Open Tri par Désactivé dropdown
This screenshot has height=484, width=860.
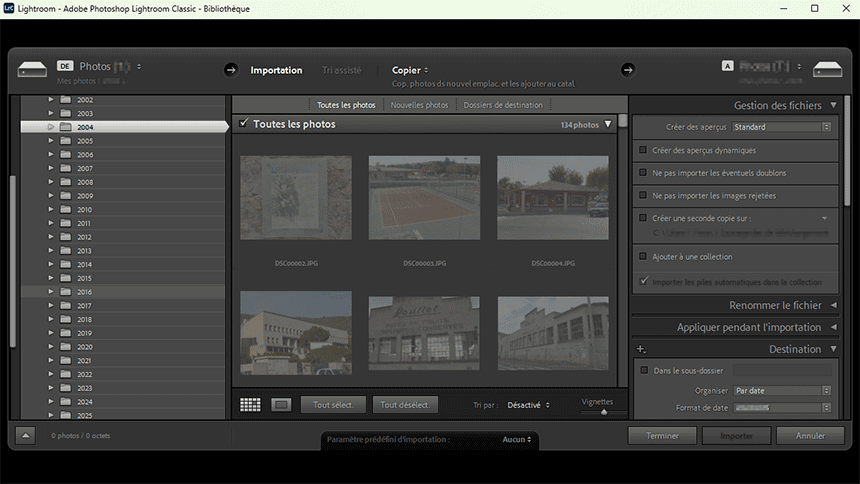click(x=528, y=405)
